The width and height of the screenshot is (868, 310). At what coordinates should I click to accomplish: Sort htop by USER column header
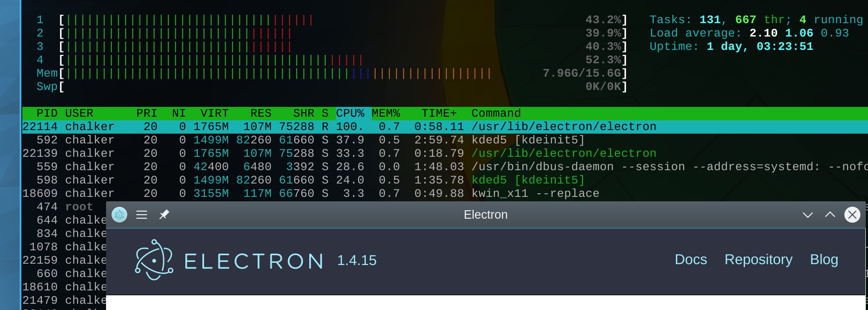coord(79,113)
